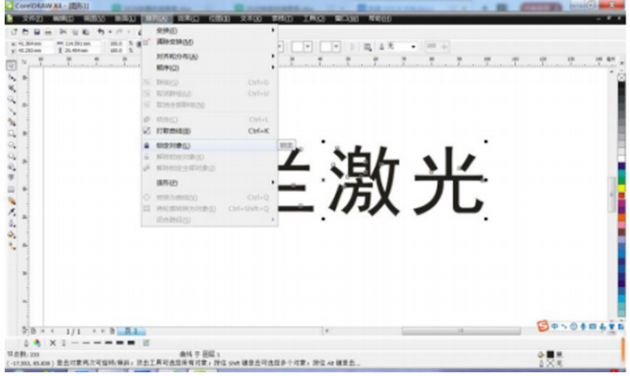Image resolution: width=630 pixels, height=376 pixels.
Task: Pick the yellow swatch in the color palette
Action: pos(621,188)
